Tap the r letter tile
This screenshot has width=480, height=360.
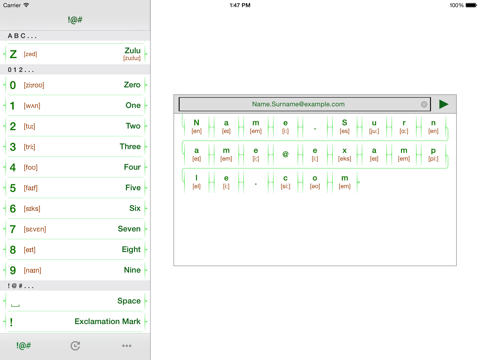tap(404, 127)
